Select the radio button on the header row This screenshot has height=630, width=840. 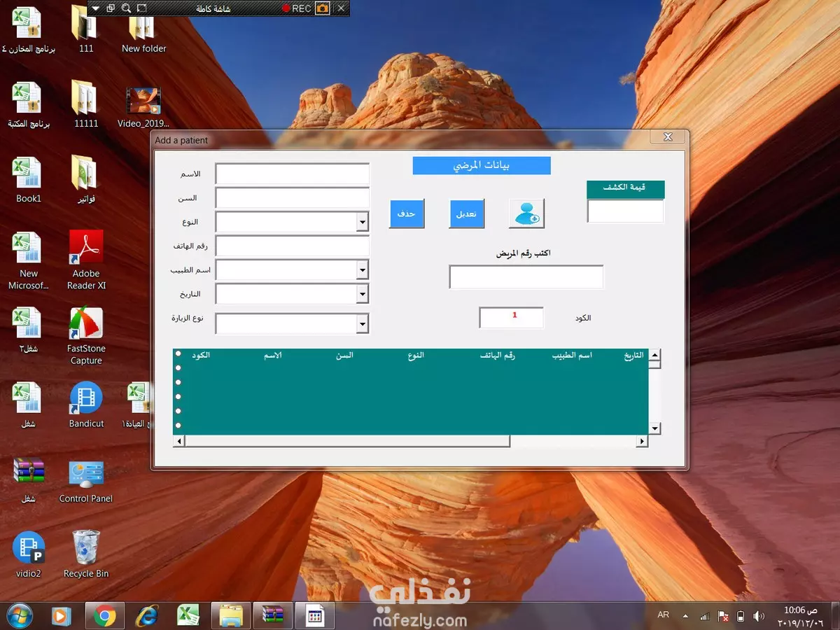point(178,353)
